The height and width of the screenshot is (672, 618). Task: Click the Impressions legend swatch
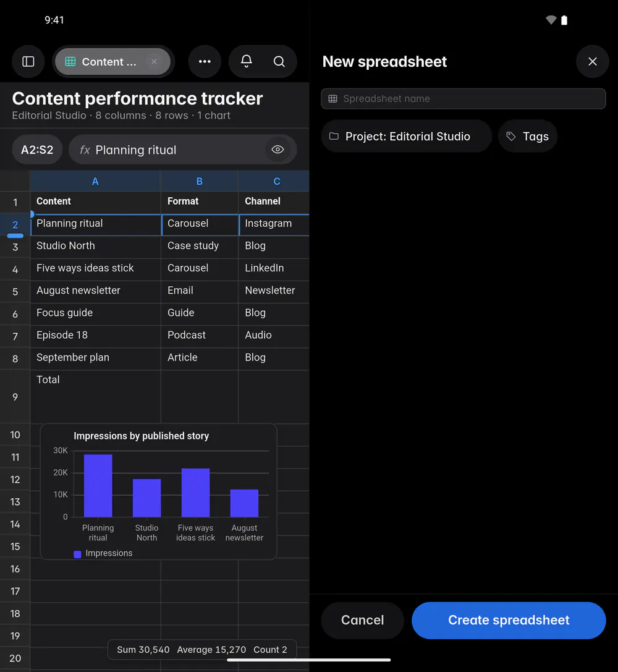pyautogui.click(x=77, y=554)
